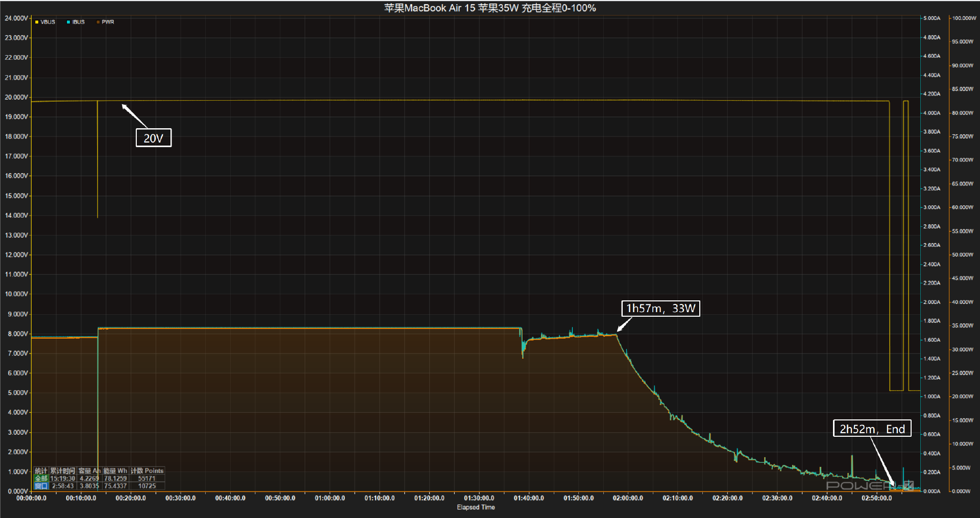
Task: Toggle the PWR legend series
Action: 105,22
